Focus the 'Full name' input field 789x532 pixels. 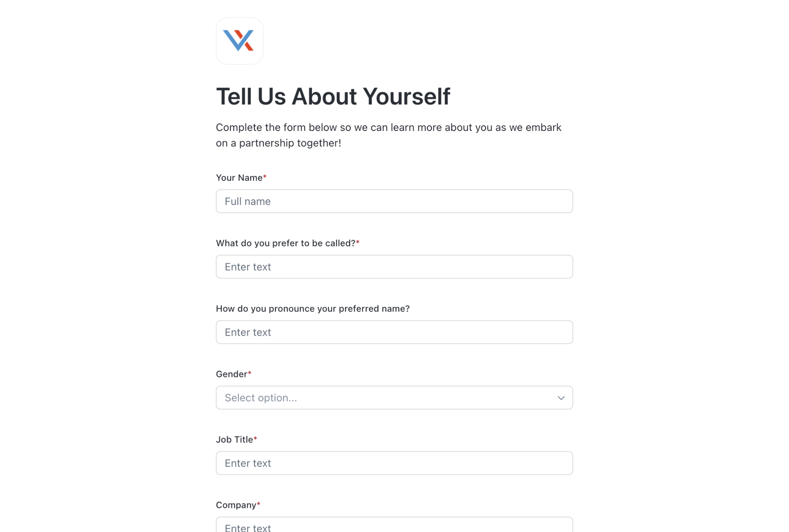[394, 201]
